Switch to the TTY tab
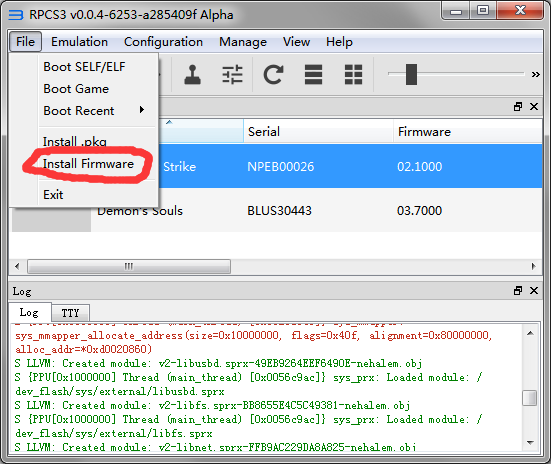The height and width of the screenshot is (464, 551). (x=70, y=312)
